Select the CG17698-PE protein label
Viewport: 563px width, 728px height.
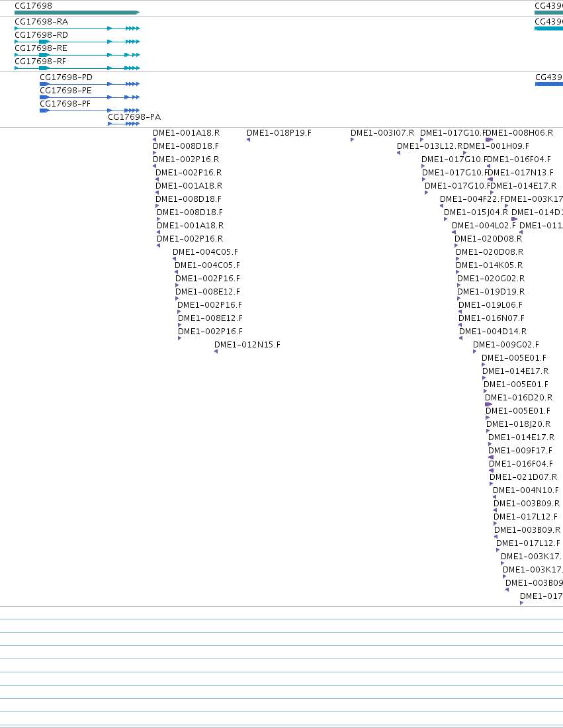click(x=65, y=91)
